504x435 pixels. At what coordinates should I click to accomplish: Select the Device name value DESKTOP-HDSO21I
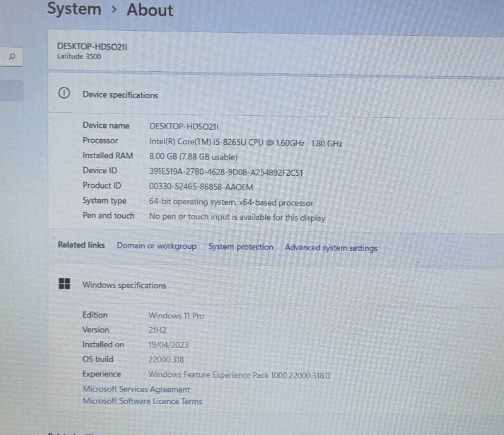click(x=184, y=127)
